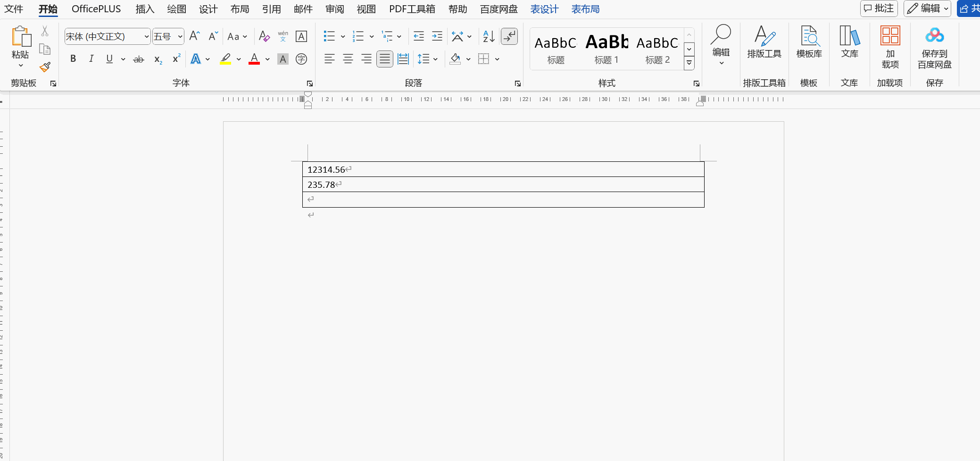Click the Sort A-Z icon

(489, 36)
